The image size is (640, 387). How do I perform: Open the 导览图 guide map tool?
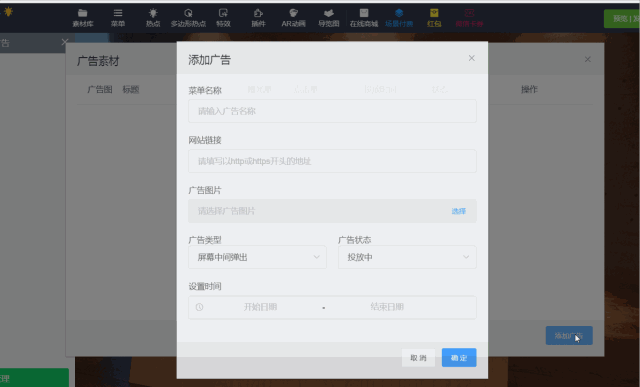point(329,18)
